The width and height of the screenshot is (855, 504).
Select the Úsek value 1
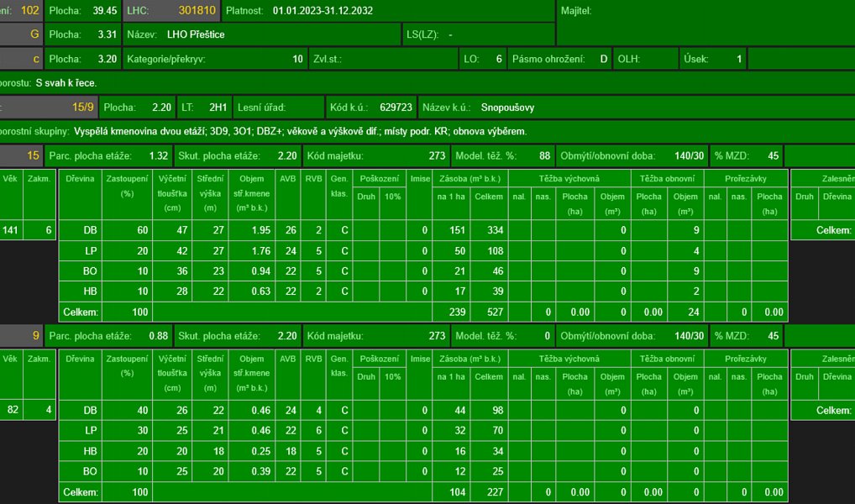click(x=739, y=59)
